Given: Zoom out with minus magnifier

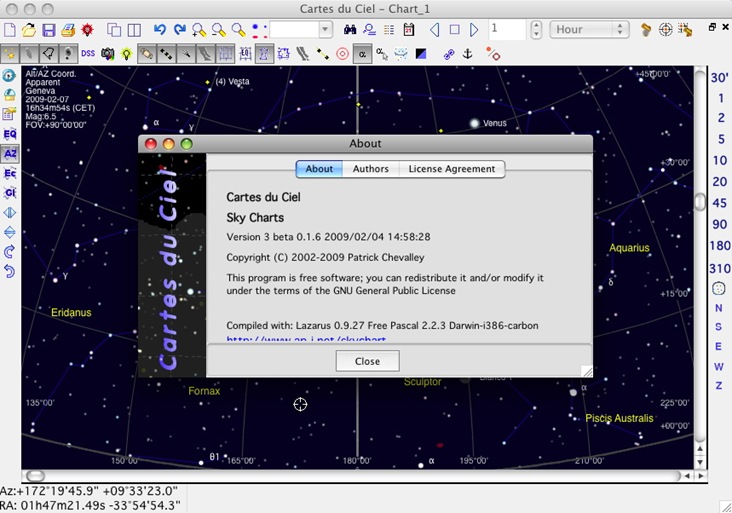Looking at the screenshot, I should 218,30.
